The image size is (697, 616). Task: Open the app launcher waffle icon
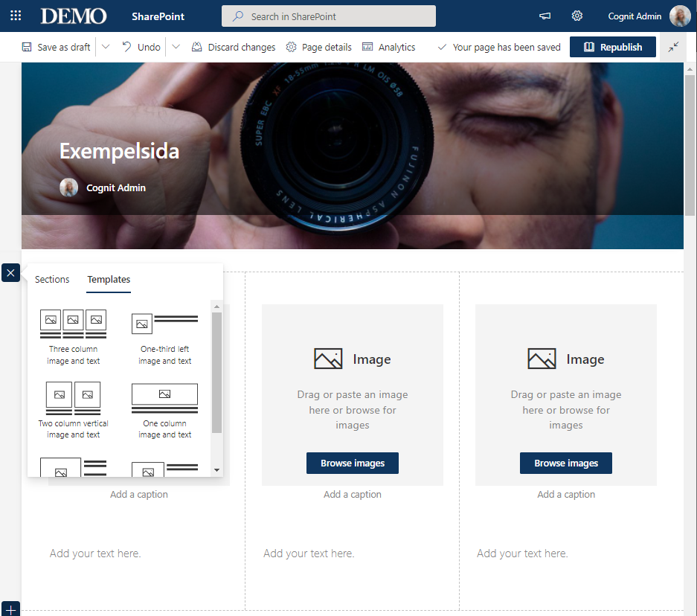(16, 16)
